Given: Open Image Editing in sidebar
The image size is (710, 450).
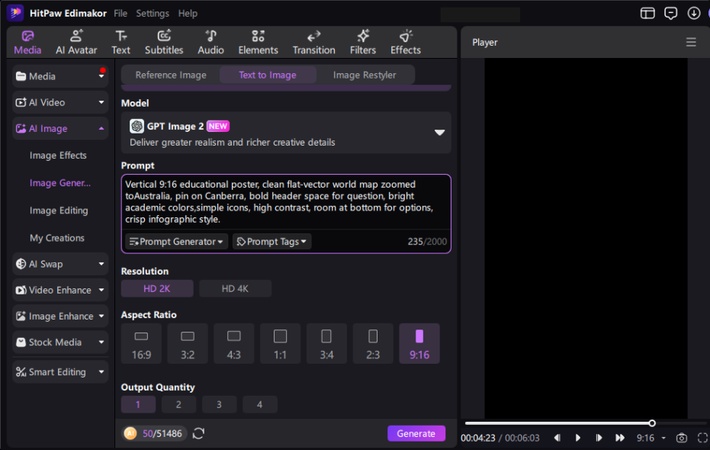Looking at the screenshot, I should pos(59,211).
